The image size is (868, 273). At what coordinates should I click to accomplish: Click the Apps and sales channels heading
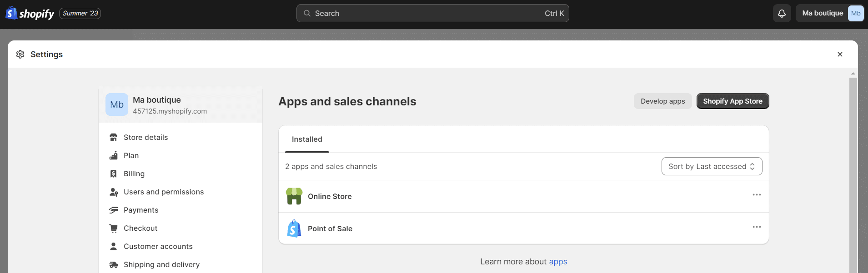pyautogui.click(x=347, y=101)
